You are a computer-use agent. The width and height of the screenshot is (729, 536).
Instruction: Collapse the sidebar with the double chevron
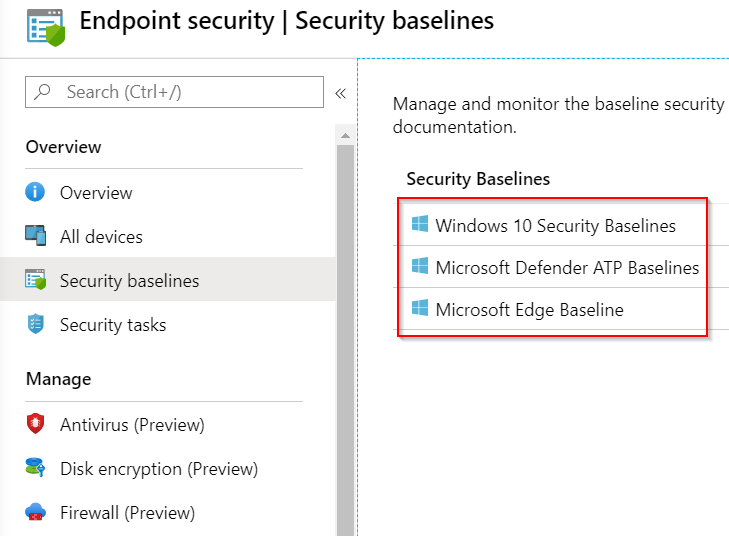tap(340, 93)
